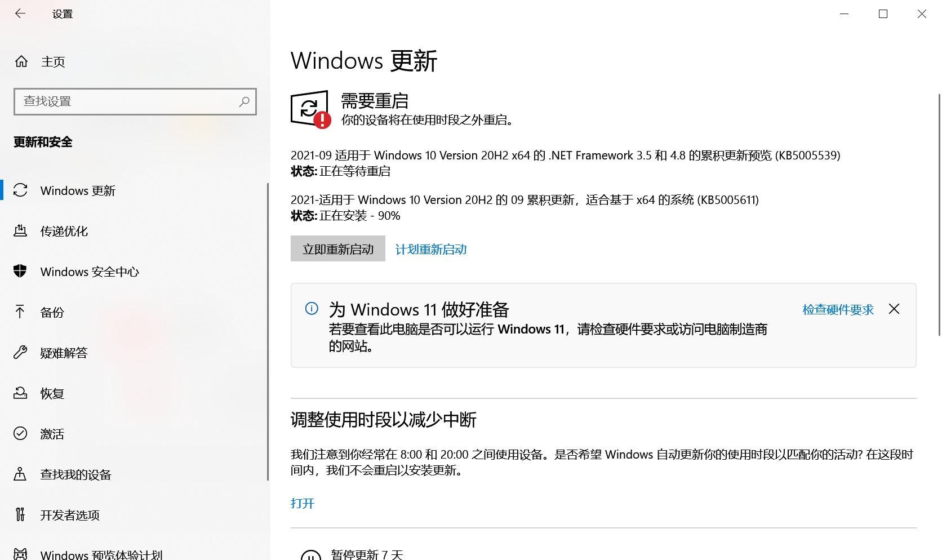Screen dimensions: 942x560
Task: Focus the 查找设置 search box
Action: (135, 101)
